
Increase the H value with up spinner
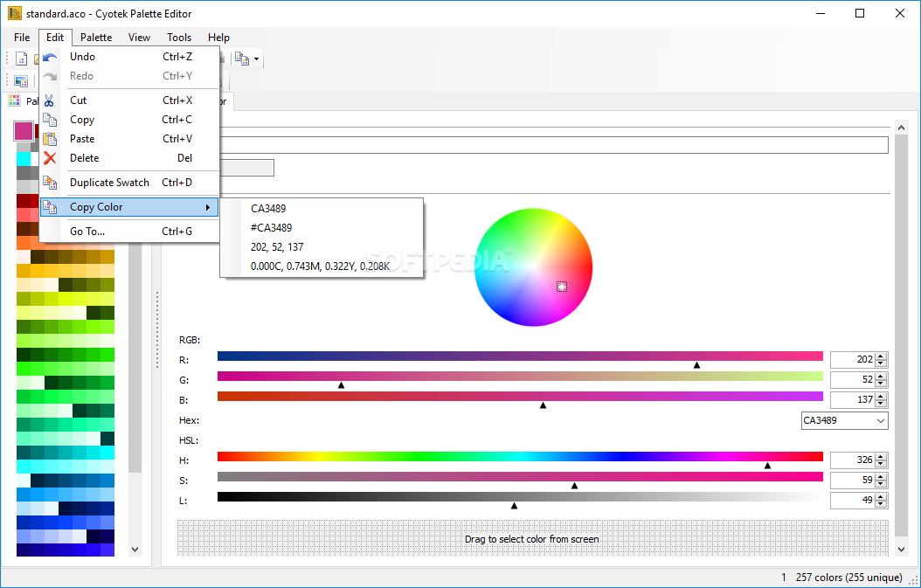[x=881, y=456]
